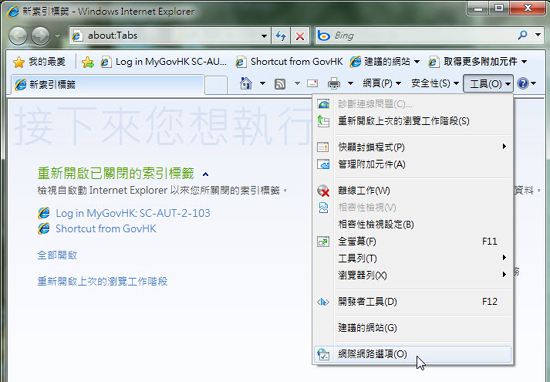Viewport: 550px width, 382px height.
Task: Click the Home icon in the command bar
Action: [x=246, y=83]
